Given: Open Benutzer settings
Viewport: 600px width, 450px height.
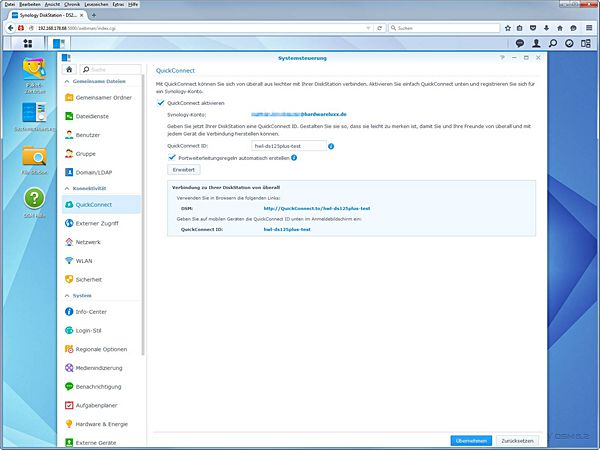Looking at the screenshot, I should (101, 135).
